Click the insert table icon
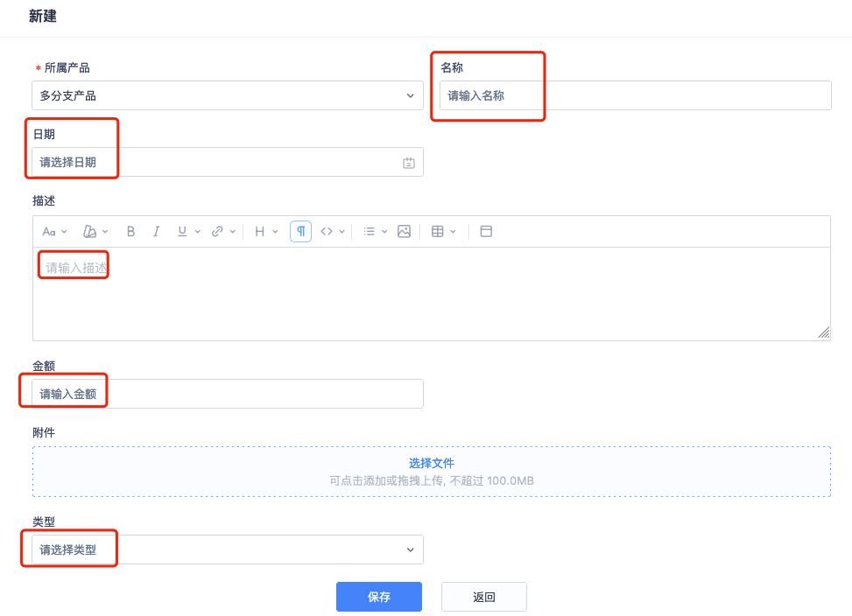This screenshot has height=616, width=852. click(438, 232)
